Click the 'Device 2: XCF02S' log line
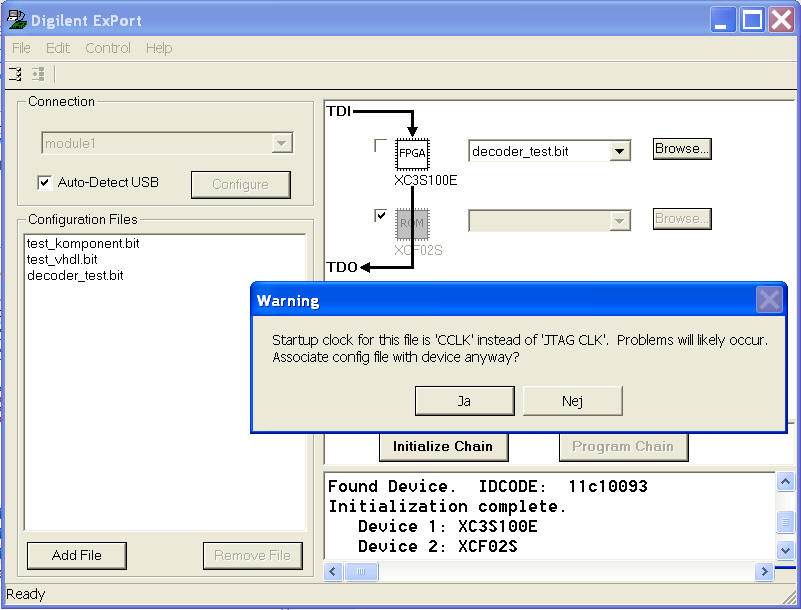801x610 pixels. point(437,546)
